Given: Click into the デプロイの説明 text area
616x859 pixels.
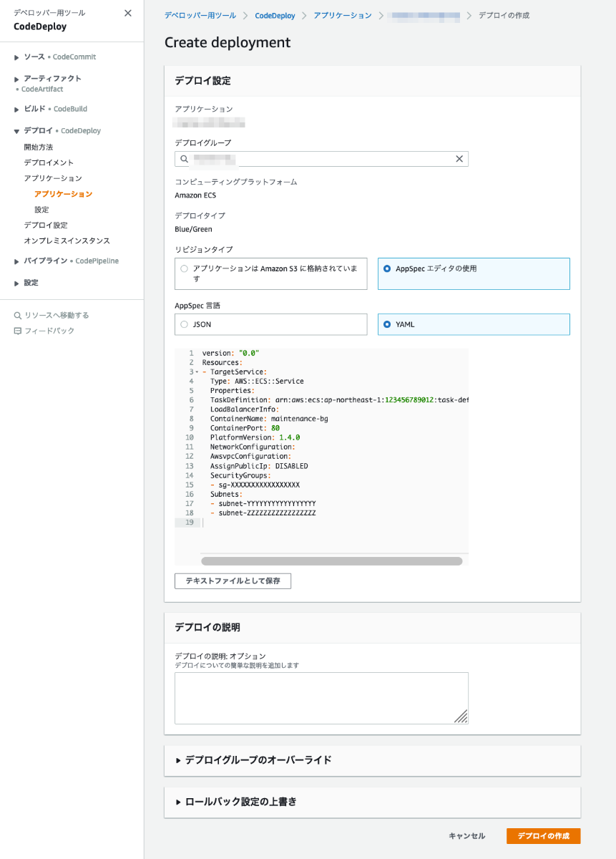Looking at the screenshot, I should point(321,698).
